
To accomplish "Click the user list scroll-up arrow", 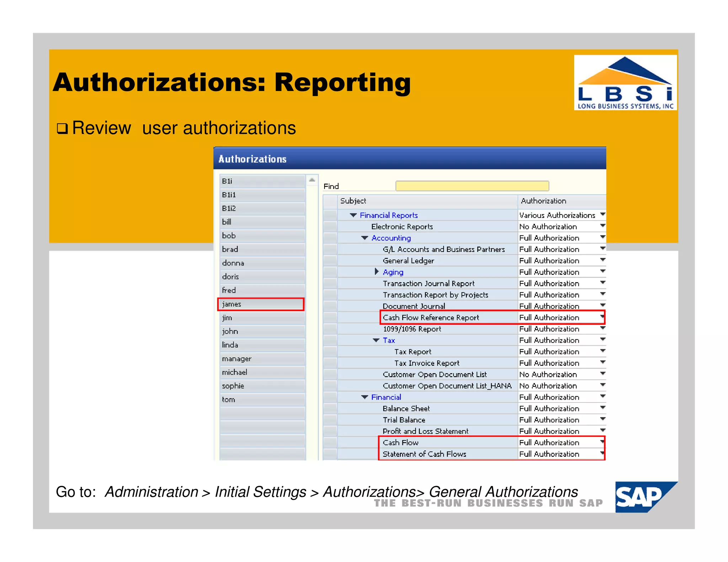I will pos(312,180).
